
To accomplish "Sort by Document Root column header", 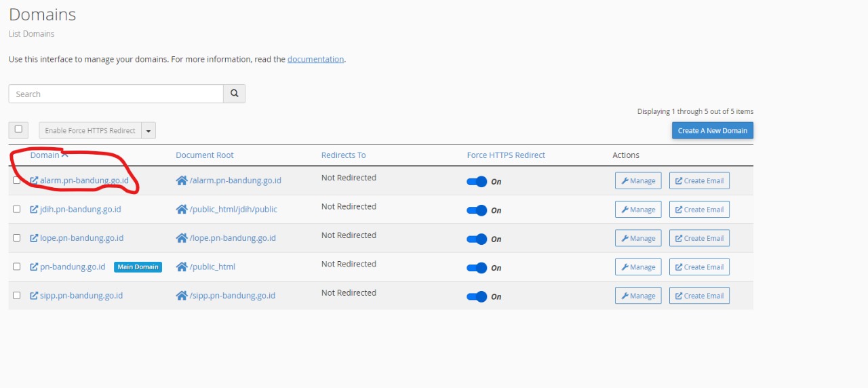I will coord(204,155).
